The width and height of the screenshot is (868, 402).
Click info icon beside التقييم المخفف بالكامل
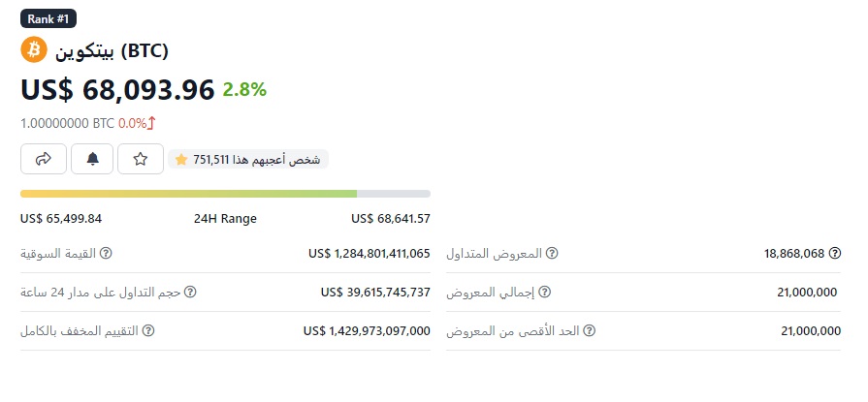pyautogui.click(x=148, y=330)
